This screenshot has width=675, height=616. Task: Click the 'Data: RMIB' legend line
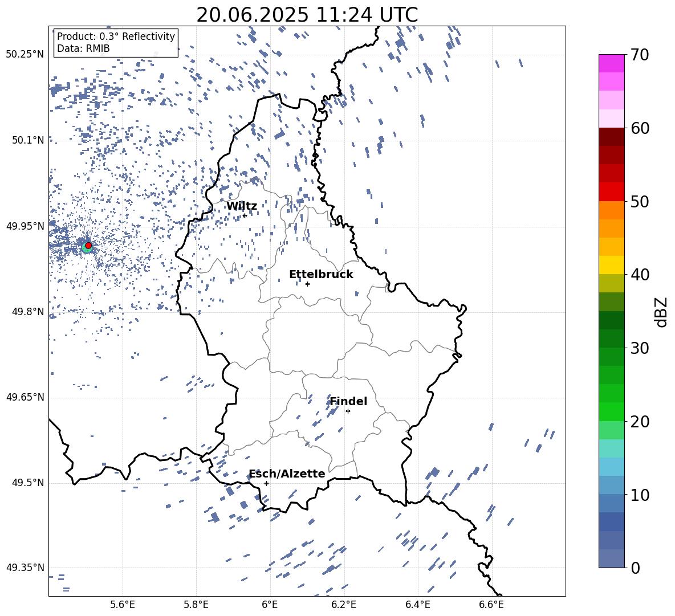click(x=83, y=48)
